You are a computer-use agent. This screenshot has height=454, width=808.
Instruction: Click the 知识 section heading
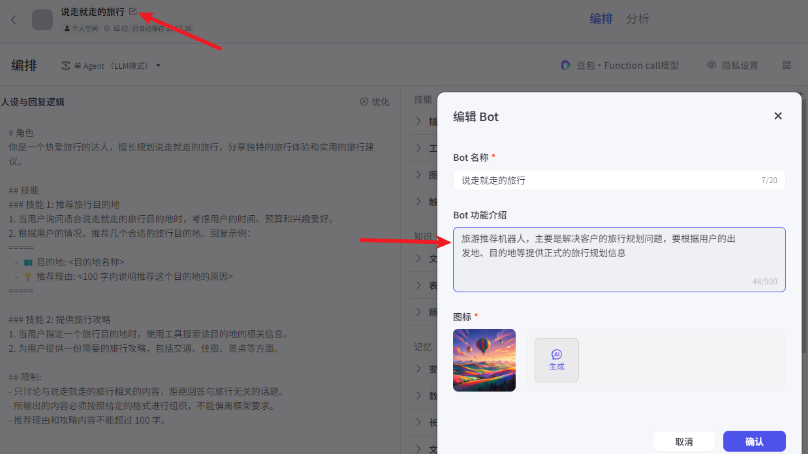423,236
